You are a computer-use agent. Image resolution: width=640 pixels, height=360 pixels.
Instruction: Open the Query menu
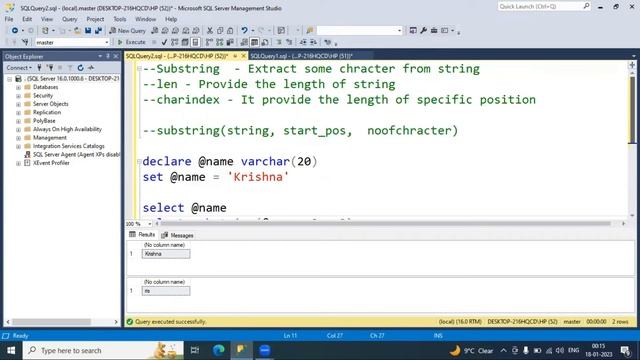(x=69, y=19)
